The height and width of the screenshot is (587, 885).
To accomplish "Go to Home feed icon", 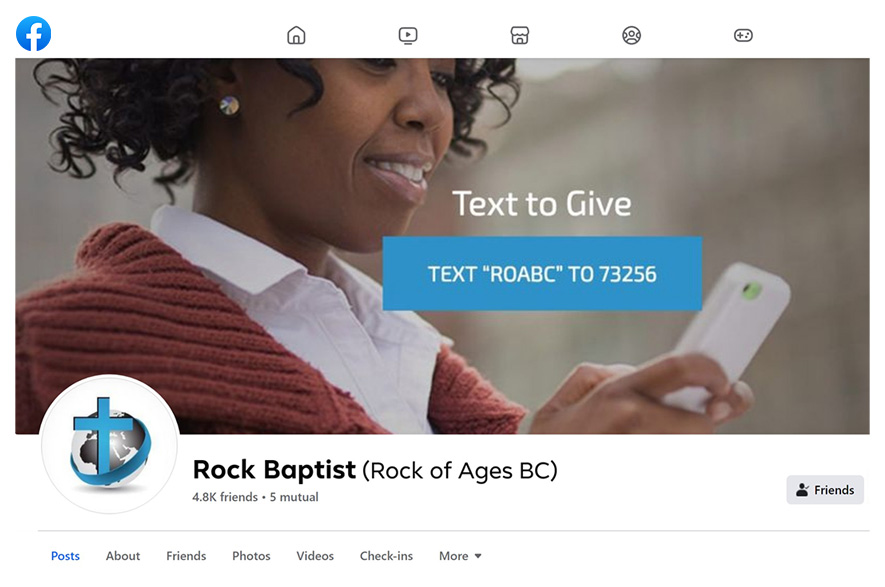I will click(x=296, y=35).
